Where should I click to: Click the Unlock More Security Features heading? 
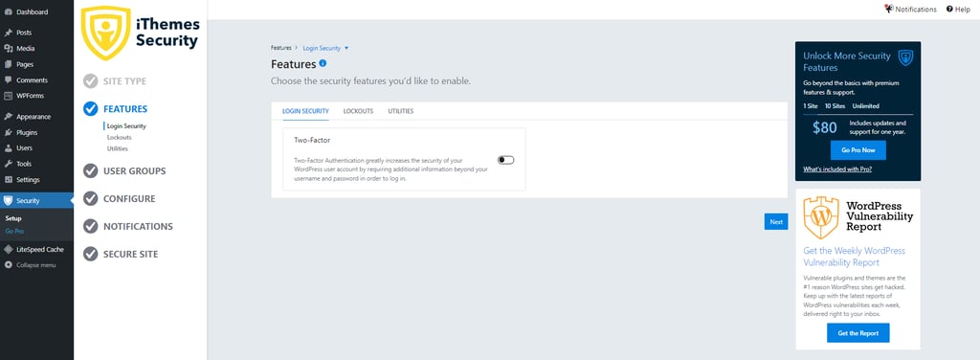coord(847,61)
